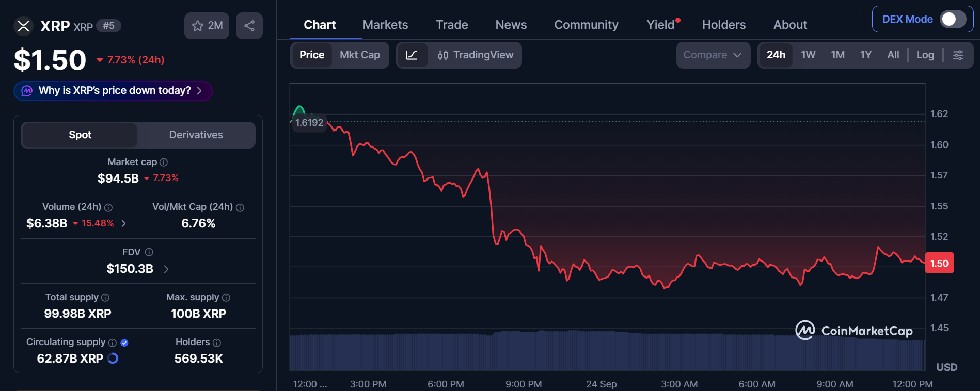
Task: Click the 15.48% volume change
Action: [93, 223]
